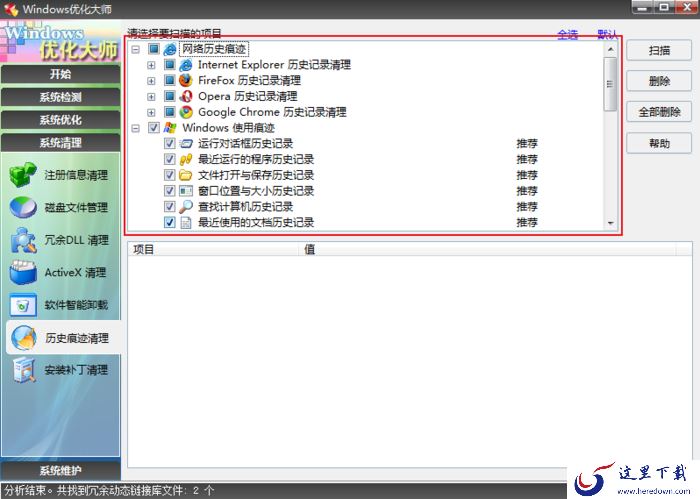The width and height of the screenshot is (700, 499).
Task: Open the 系统维护 sidebar section
Action: [60, 470]
